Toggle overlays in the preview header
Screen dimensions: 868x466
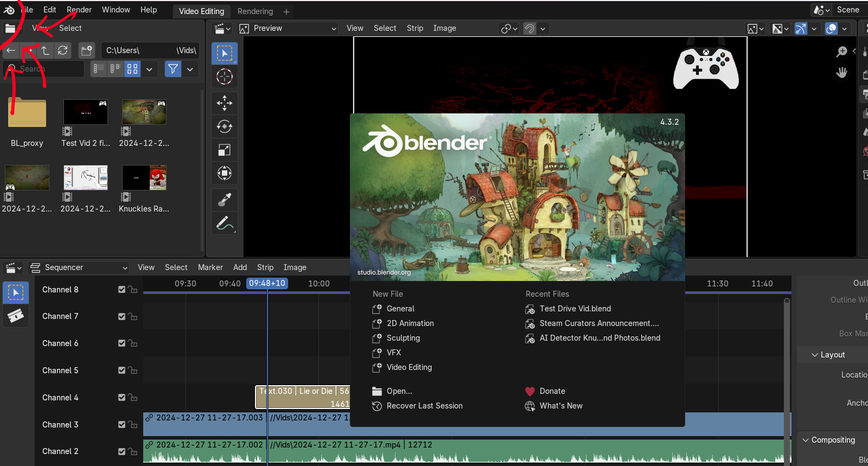[831, 28]
